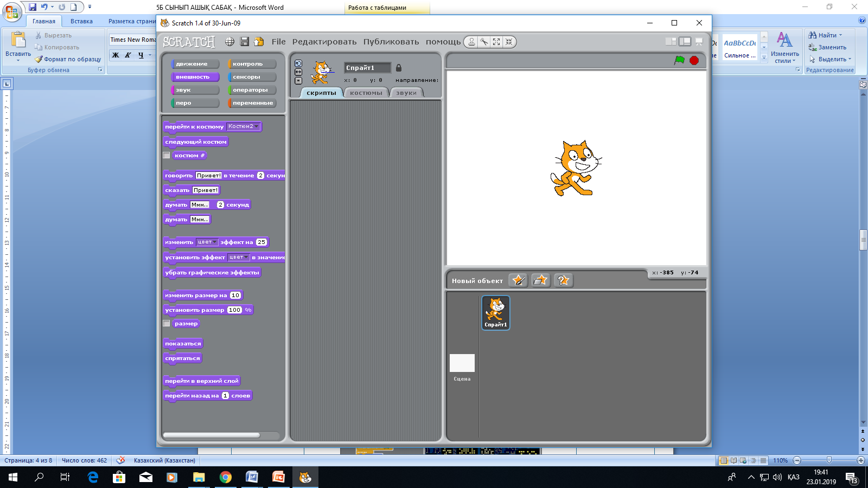Open the помощь menu

click(443, 42)
